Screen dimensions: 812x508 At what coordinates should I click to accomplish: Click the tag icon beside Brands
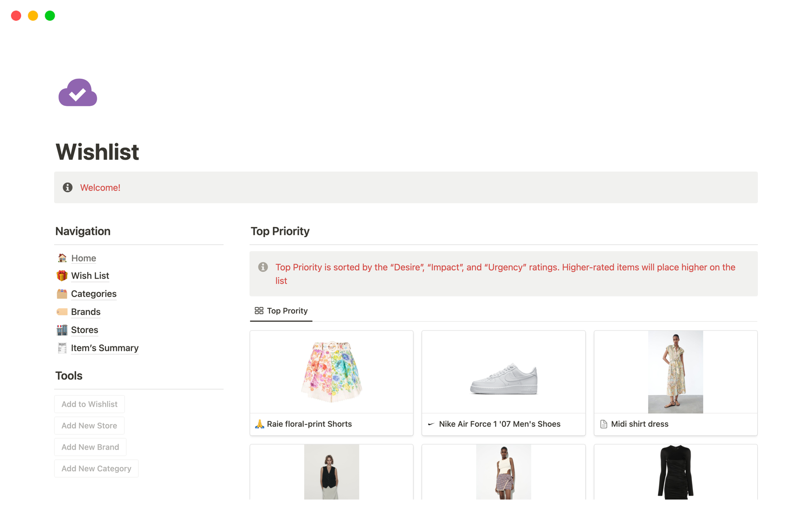coord(62,312)
